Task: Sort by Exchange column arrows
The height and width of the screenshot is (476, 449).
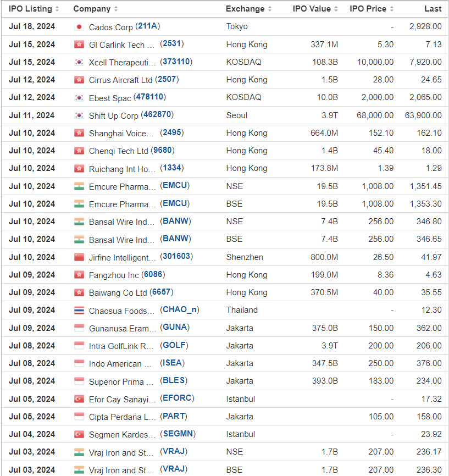Action: (x=270, y=9)
